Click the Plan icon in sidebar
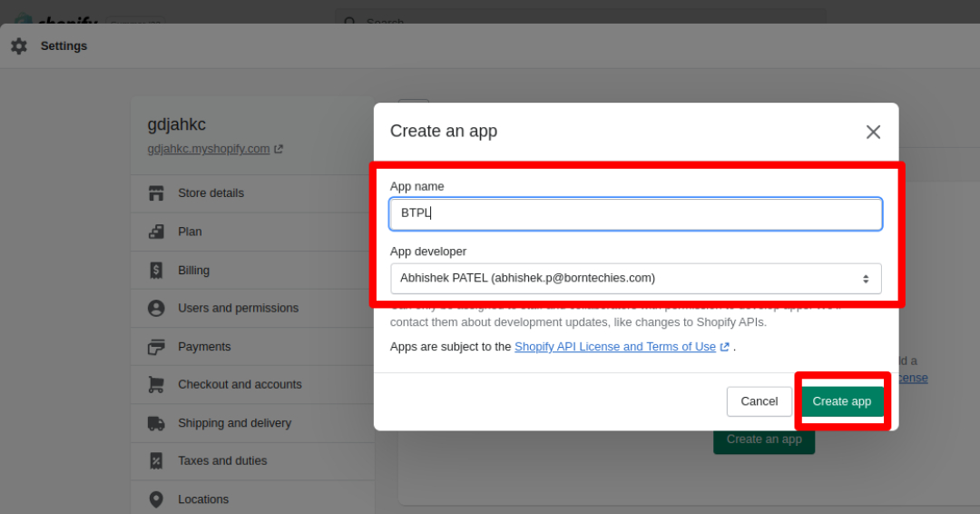The width and height of the screenshot is (980, 514). [156, 232]
